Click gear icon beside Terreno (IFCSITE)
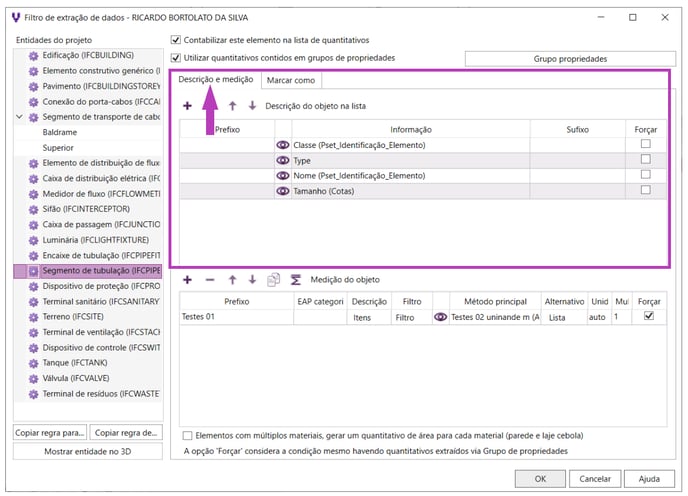 point(33,317)
